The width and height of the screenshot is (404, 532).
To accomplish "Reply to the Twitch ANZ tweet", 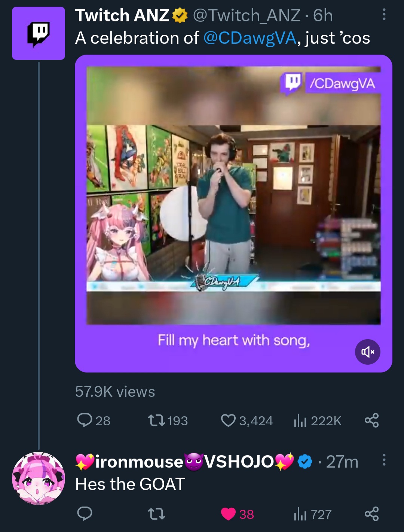I will click(x=85, y=420).
